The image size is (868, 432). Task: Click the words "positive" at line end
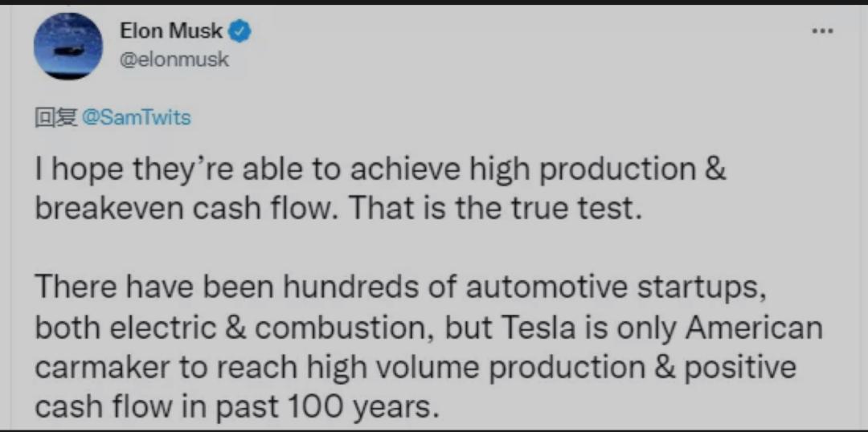739,367
